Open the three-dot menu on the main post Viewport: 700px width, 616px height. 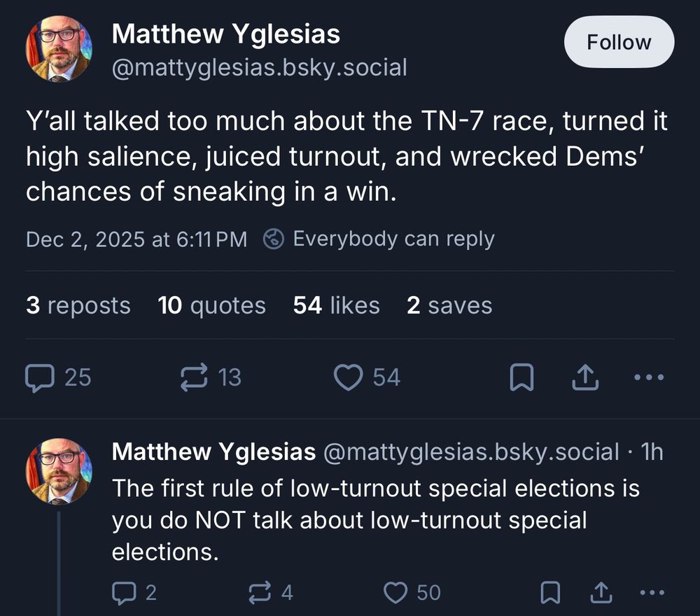pyautogui.click(x=649, y=377)
